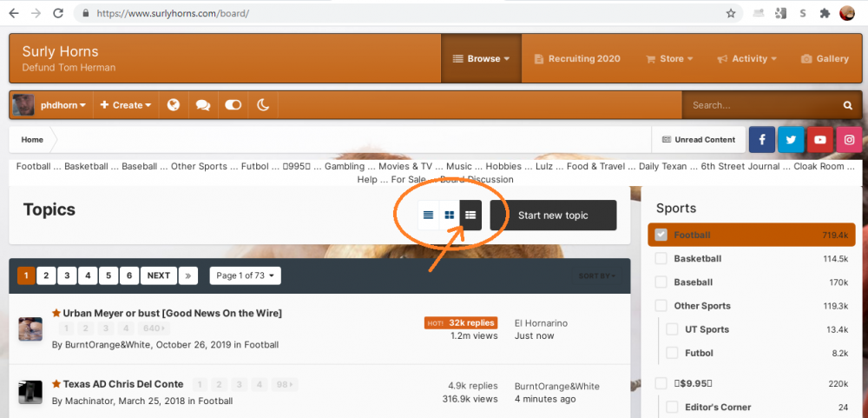Click the browser address bar URL
This screenshot has width=868, height=418.
[173, 13]
